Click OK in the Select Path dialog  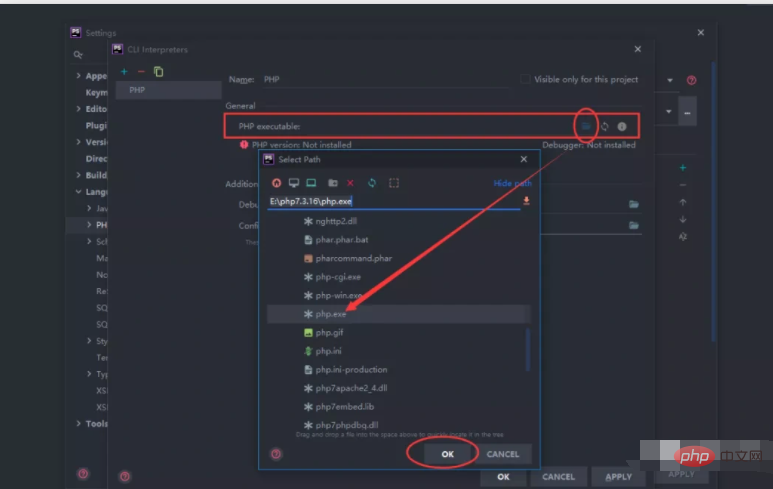[x=447, y=454]
